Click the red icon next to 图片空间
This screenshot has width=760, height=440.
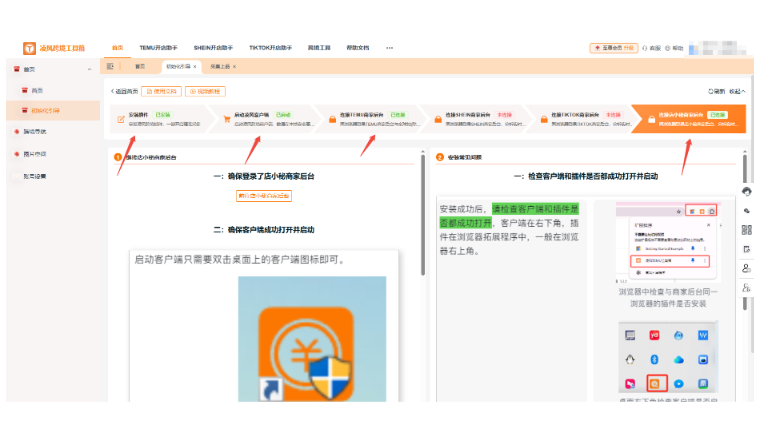click(16, 154)
